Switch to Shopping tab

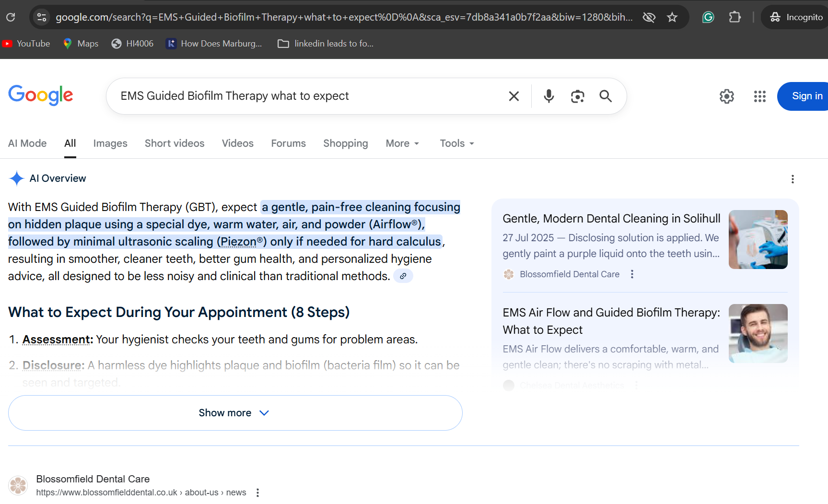click(x=346, y=143)
